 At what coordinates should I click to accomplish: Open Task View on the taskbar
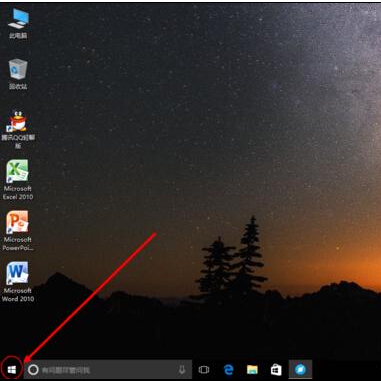tap(204, 369)
